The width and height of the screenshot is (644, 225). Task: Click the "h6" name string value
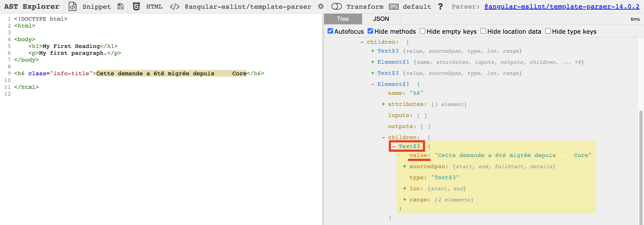pos(417,93)
